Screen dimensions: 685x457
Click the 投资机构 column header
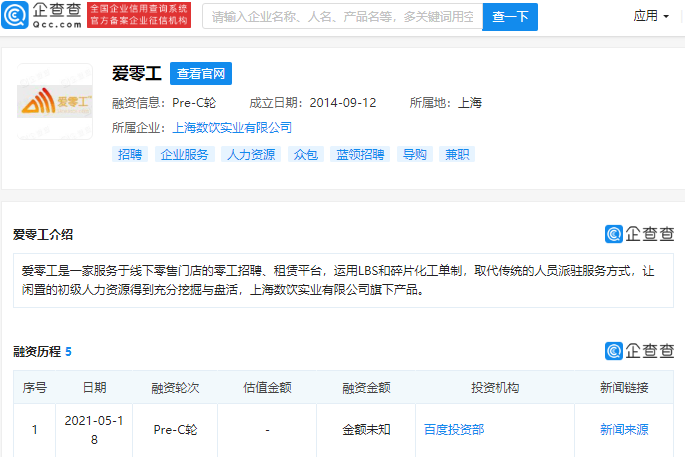pos(495,388)
